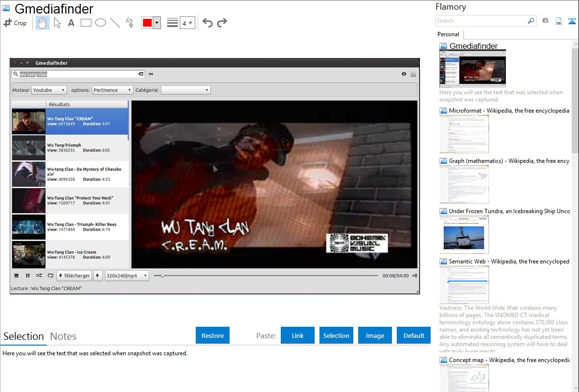This screenshot has width=579, height=392.
Task: Pick the rectangle shape tool
Action: pyautogui.click(x=86, y=23)
